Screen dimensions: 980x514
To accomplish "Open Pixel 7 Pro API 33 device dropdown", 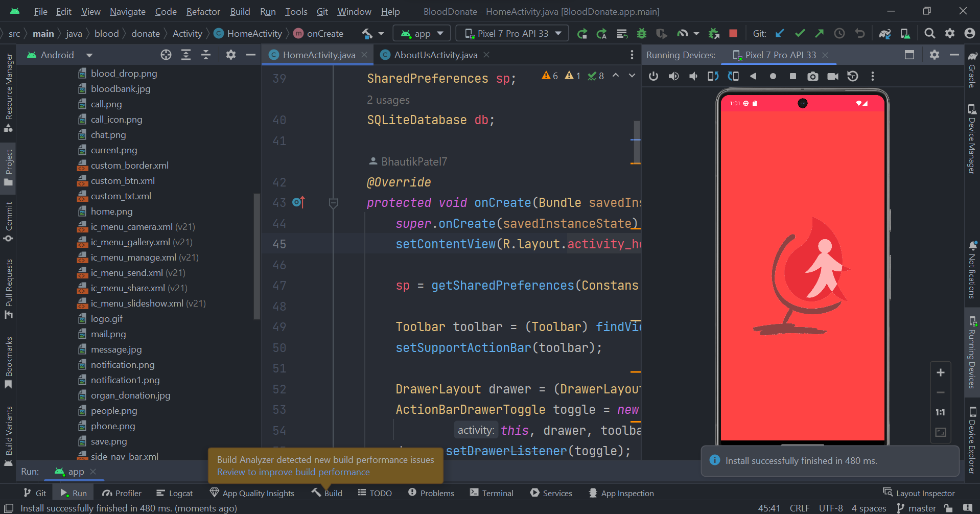I will click(513, 34).
